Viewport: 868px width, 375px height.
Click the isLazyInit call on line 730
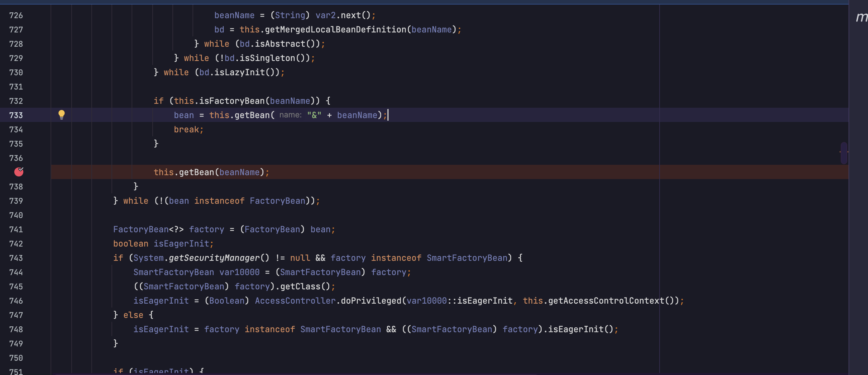click(239, 73)
